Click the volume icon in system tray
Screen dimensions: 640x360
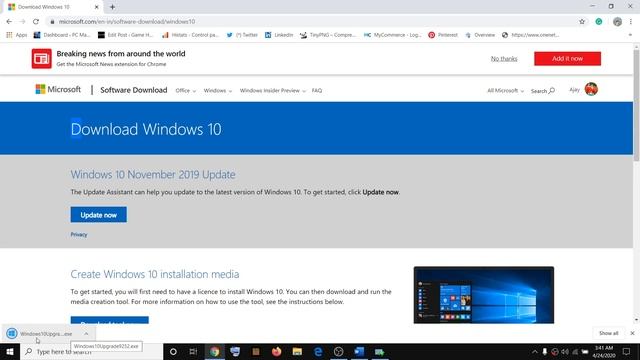coord(565,352)
